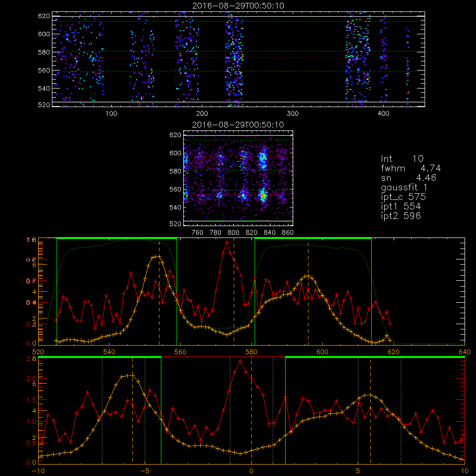The height and width of the screenshot is (476, 476).
Task: Click the timestamp title above the wide strip plot
Action: tap(238, 5)
